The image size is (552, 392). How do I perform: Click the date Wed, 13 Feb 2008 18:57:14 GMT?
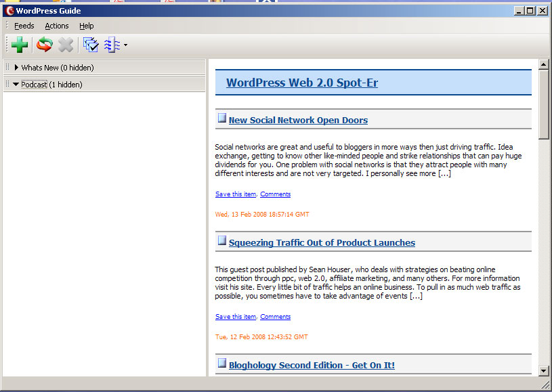(x=262, y=215)
